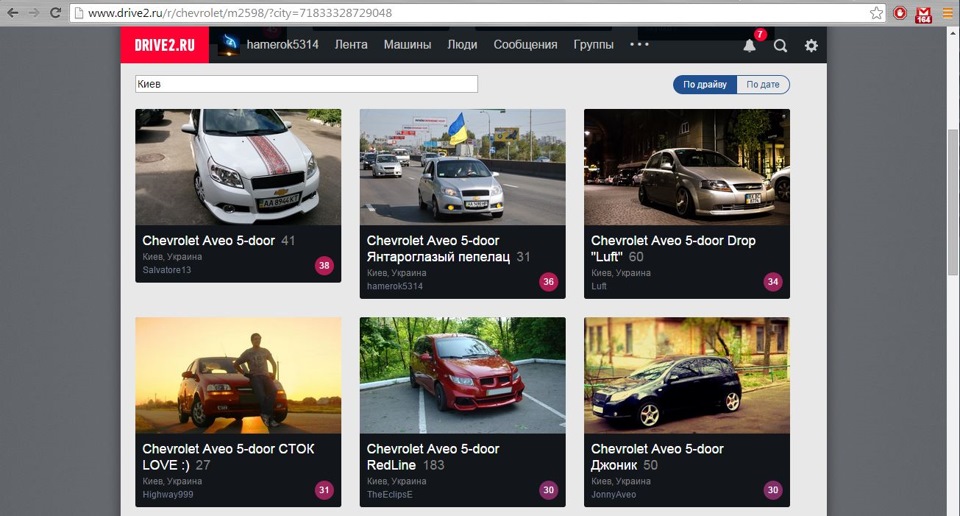This screenshot has height=516, width=960.
Task: Open the Группы menu item
Action: (593, 45)
